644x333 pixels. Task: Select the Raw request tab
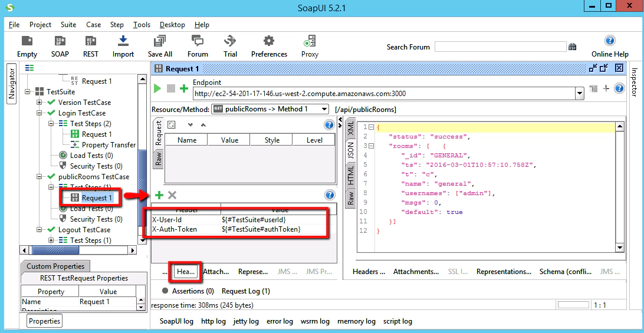click(159, 159)
